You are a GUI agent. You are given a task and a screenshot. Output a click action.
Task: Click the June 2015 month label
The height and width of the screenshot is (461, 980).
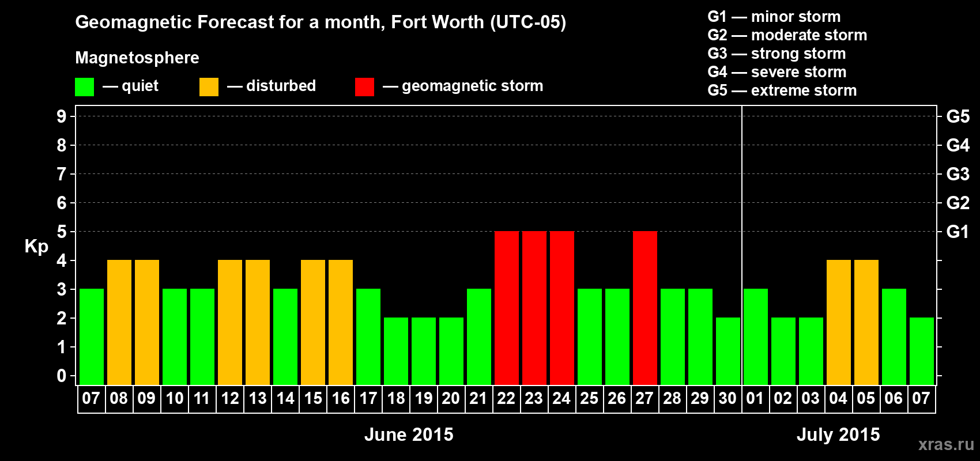(409, 434)
